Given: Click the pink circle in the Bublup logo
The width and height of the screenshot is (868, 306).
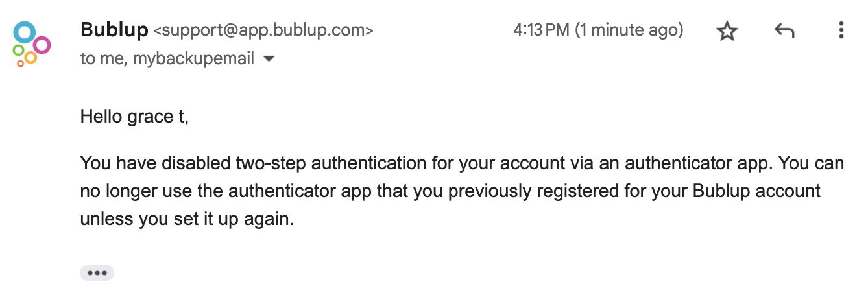Looking at the screenshot, I should pyautogui.click(x=42, y=45).
